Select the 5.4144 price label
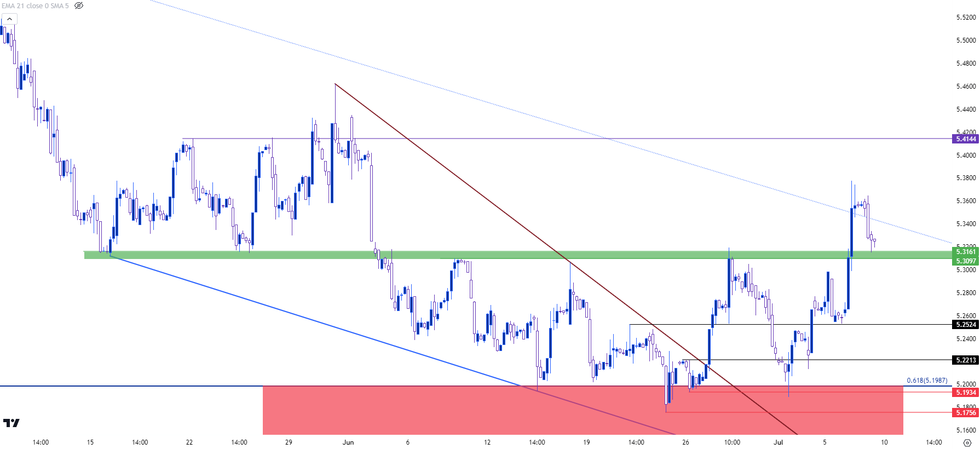This screenshot has height=449, width=980. click(966, 139)
